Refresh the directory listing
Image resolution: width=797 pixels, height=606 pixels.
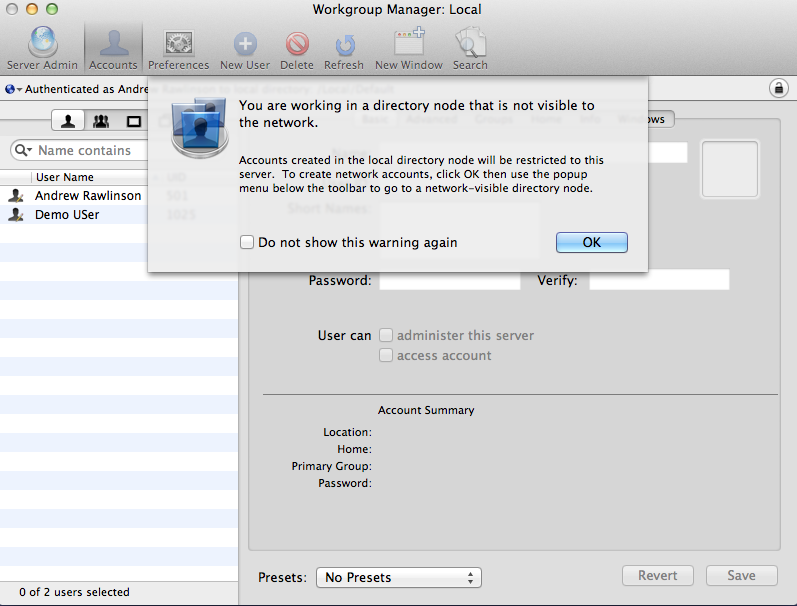click(344, 51)
